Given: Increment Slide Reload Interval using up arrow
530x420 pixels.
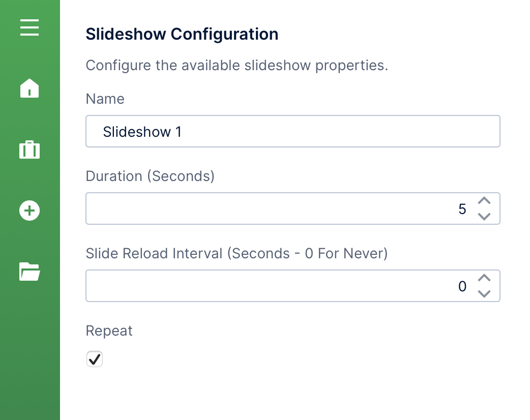Looking at the screenshot, I should point(484,278).
